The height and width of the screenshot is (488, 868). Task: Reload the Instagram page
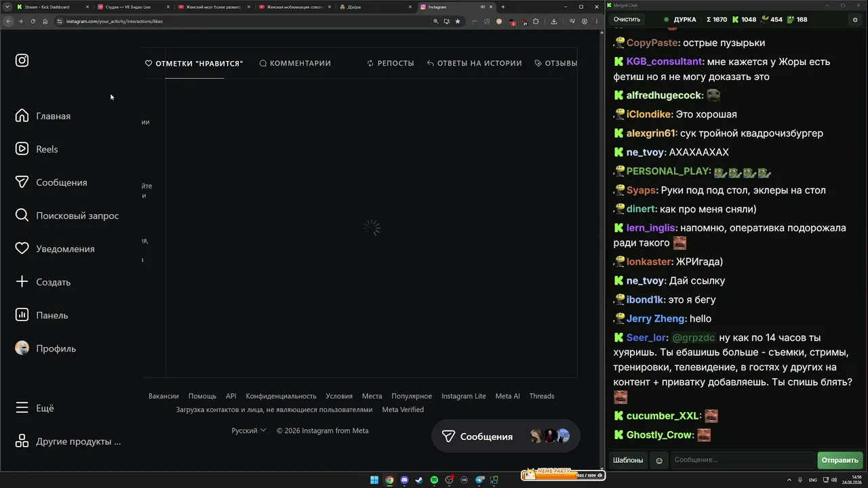tap(33, 21)
